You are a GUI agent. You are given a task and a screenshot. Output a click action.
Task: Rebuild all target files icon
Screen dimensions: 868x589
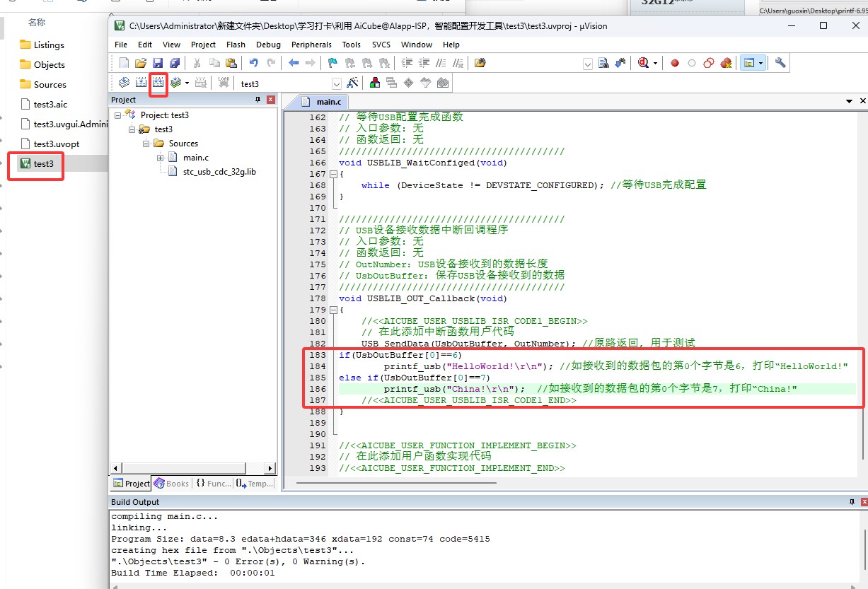[158, 83]
